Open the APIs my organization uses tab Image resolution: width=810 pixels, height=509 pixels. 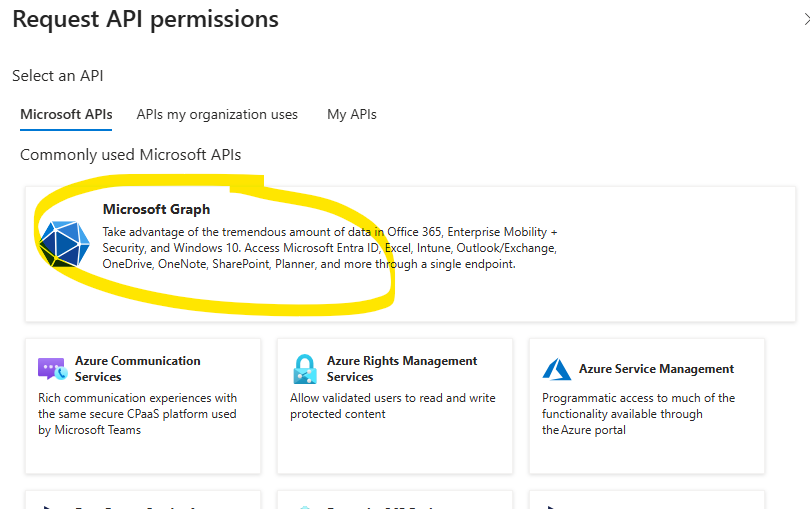pyautogui.click(x=217, y=114)
